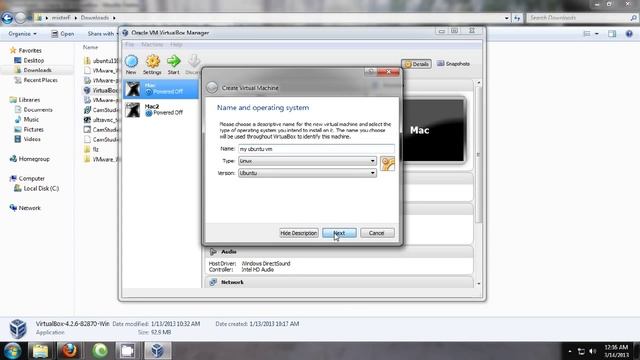This screenshot has height=360, width=640.
Task: Click the Next button in dialog
Action: [339, 233]
